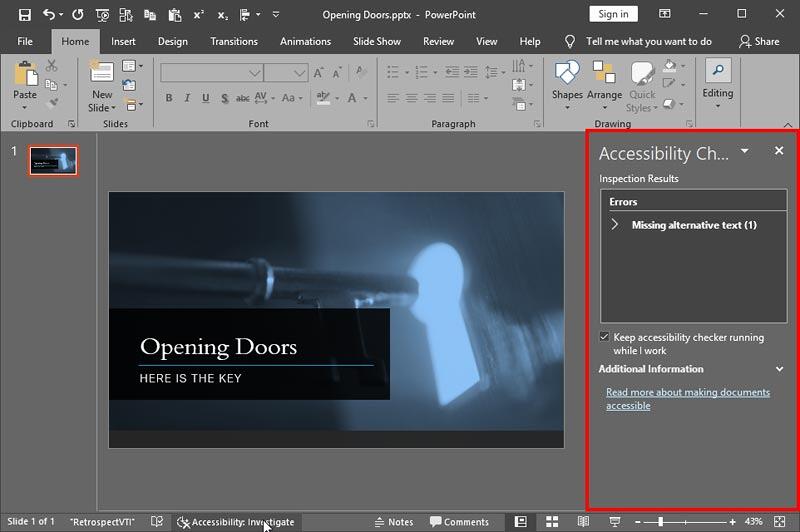800x532 pixels.
Task: Open Change Case Aa dropdown
Action: click(x=292, y=98)
